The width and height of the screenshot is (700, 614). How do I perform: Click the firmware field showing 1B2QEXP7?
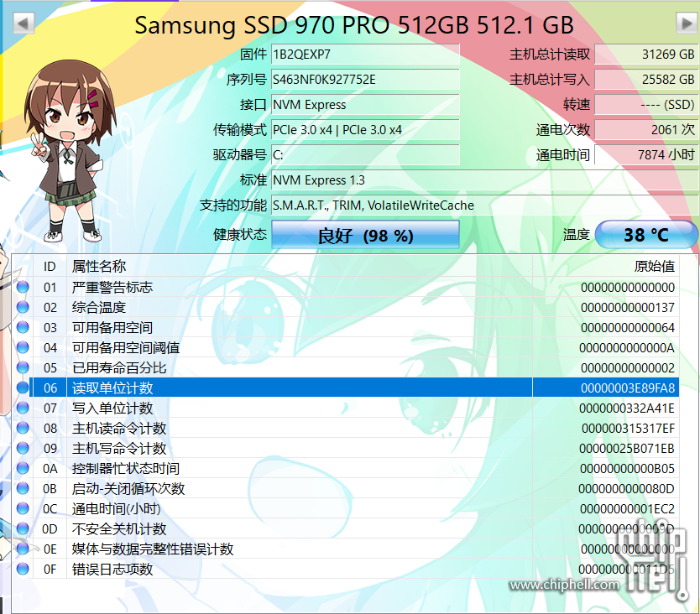click(366, 55)
